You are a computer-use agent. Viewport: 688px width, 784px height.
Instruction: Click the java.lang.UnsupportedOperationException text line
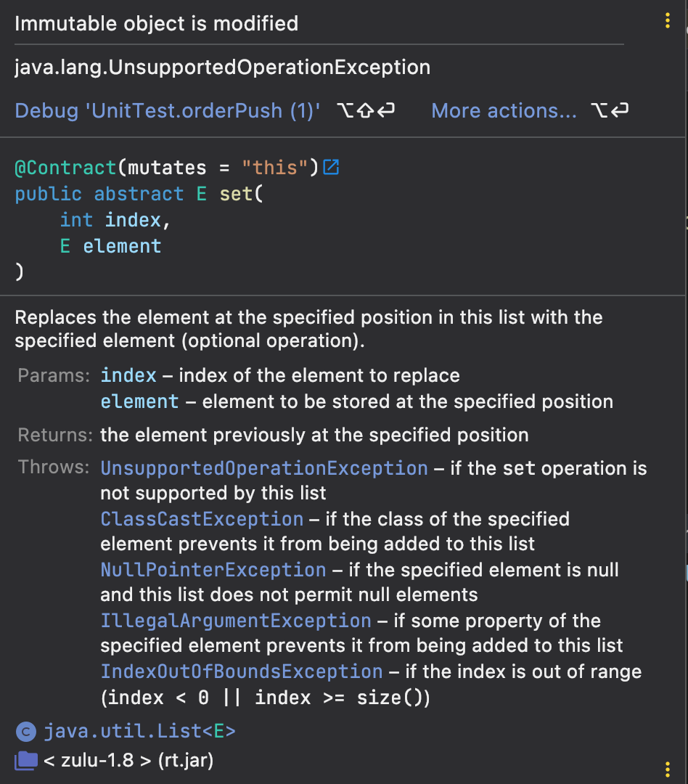222,68
